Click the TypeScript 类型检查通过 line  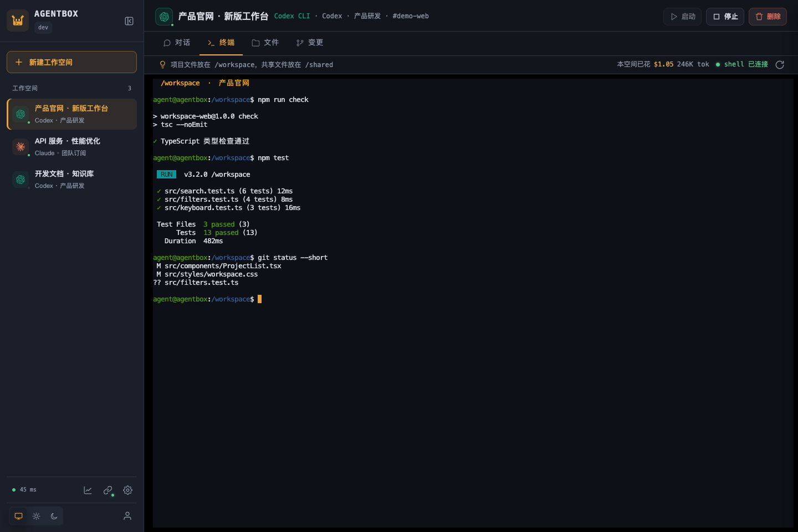pos(201,141)
